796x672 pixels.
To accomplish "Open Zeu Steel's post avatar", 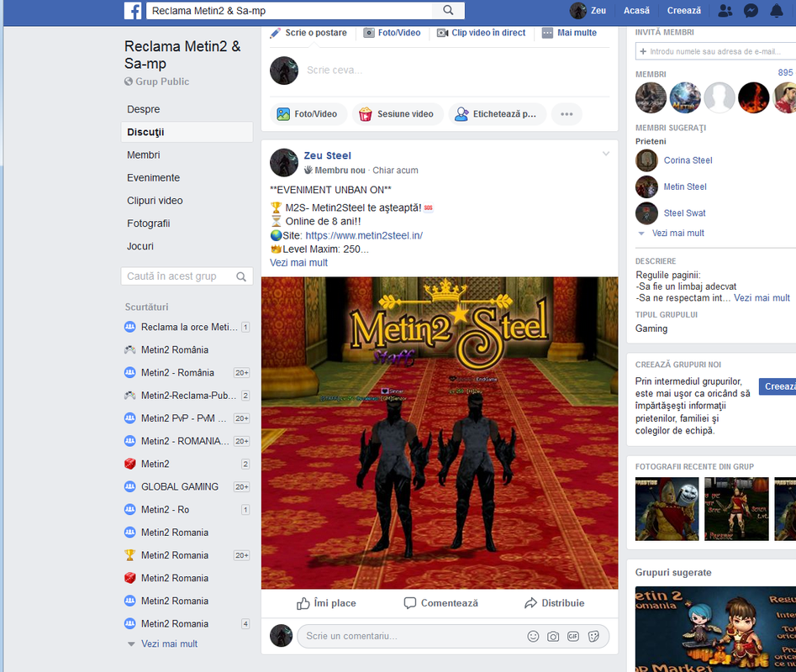I will pos(284,162).
